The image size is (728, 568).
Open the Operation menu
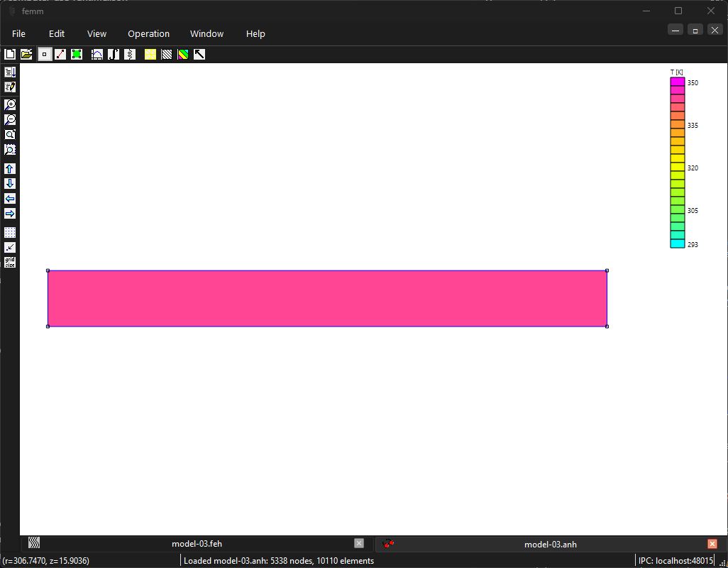[148, 34]
